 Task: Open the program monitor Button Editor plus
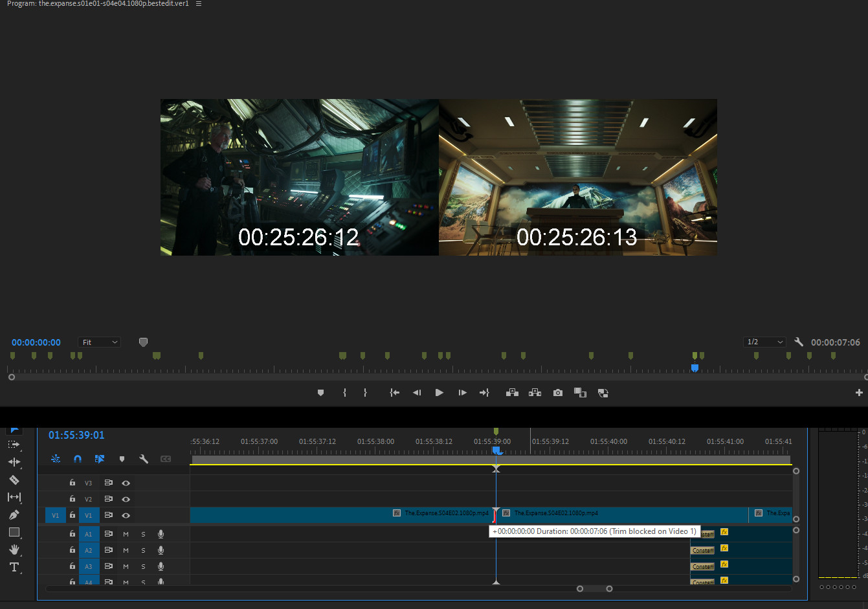(x=859, y=393)
